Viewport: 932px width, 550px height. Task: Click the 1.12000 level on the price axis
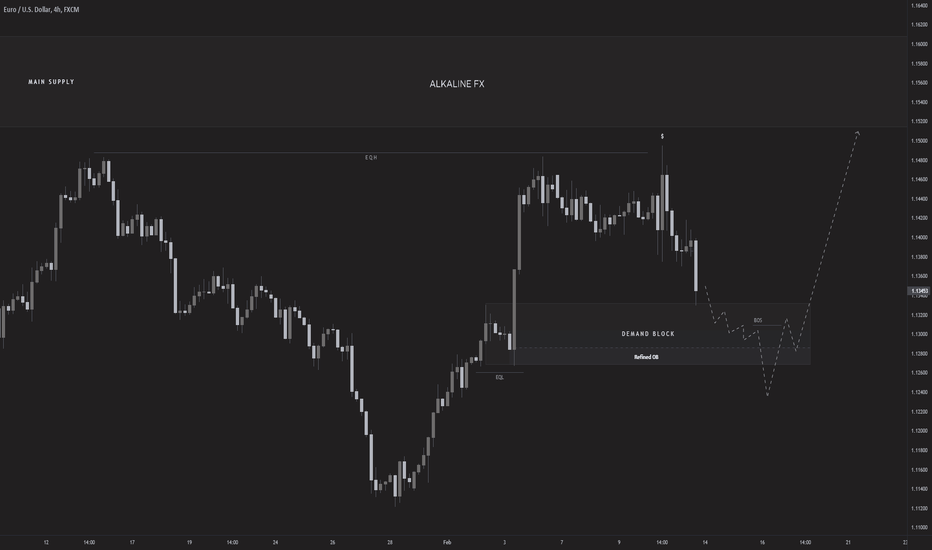pos(919,430)
